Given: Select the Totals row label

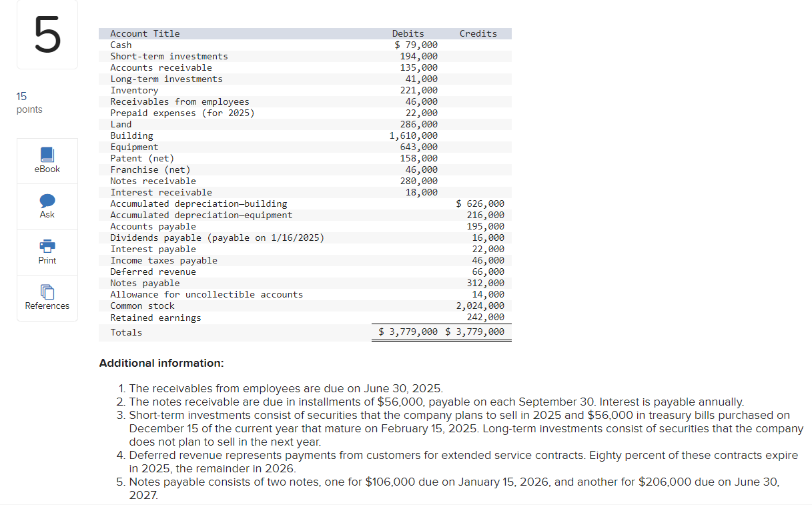Looking at the screenshot, I should point(126,332).
